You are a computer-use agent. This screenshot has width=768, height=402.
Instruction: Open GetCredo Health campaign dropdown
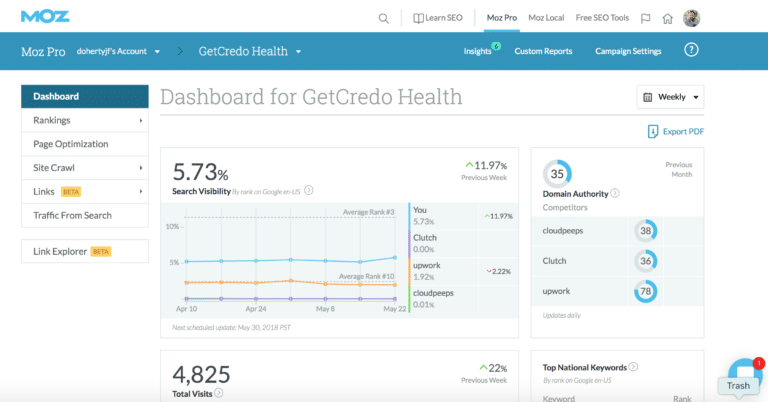250,51
